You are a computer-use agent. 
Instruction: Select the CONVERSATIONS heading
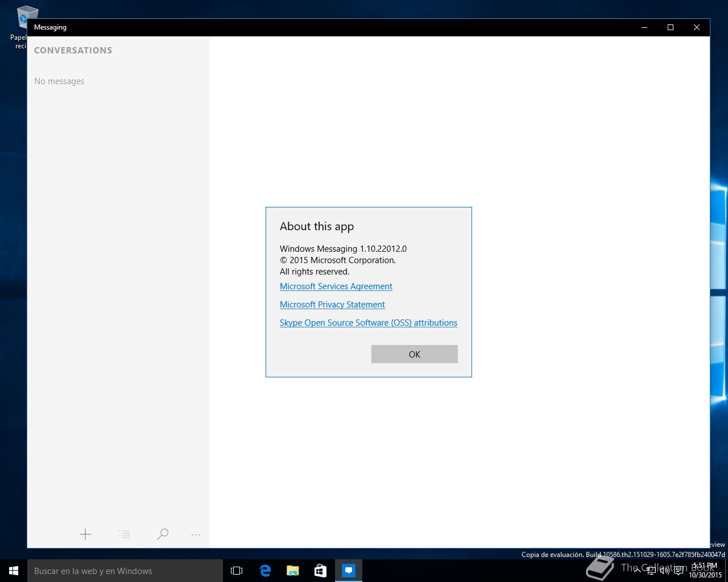(73, 51)
